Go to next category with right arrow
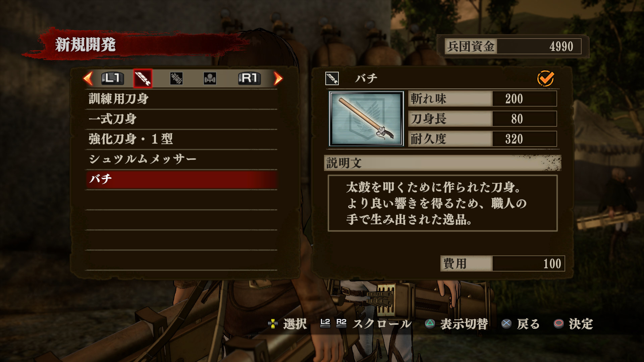 278,78
